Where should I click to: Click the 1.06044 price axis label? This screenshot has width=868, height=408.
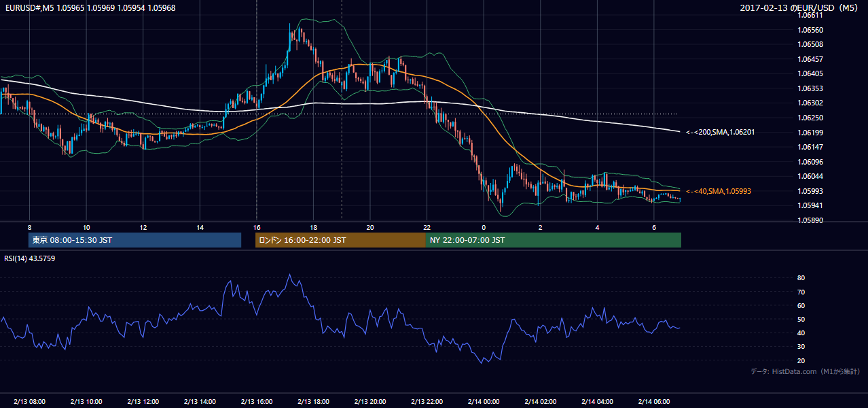811,176
